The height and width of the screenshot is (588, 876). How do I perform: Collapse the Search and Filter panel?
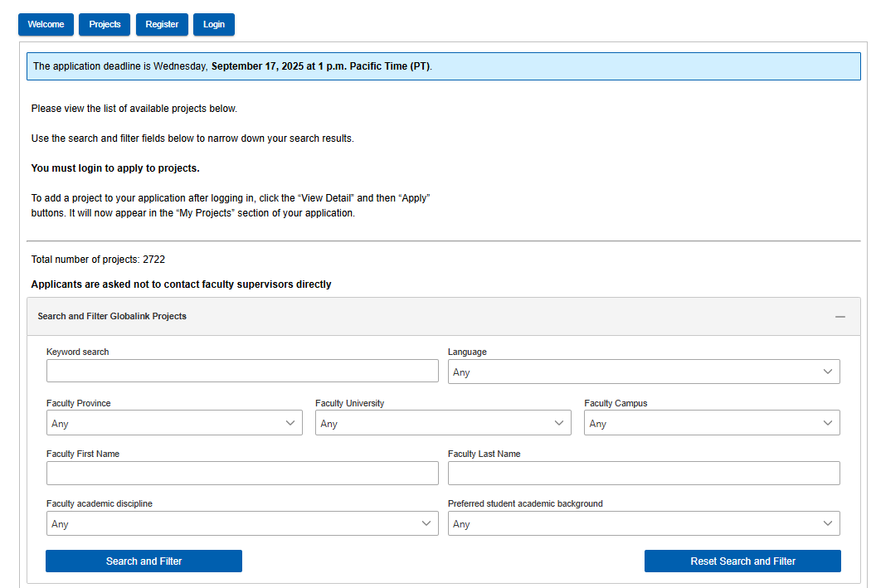point(839,317)
